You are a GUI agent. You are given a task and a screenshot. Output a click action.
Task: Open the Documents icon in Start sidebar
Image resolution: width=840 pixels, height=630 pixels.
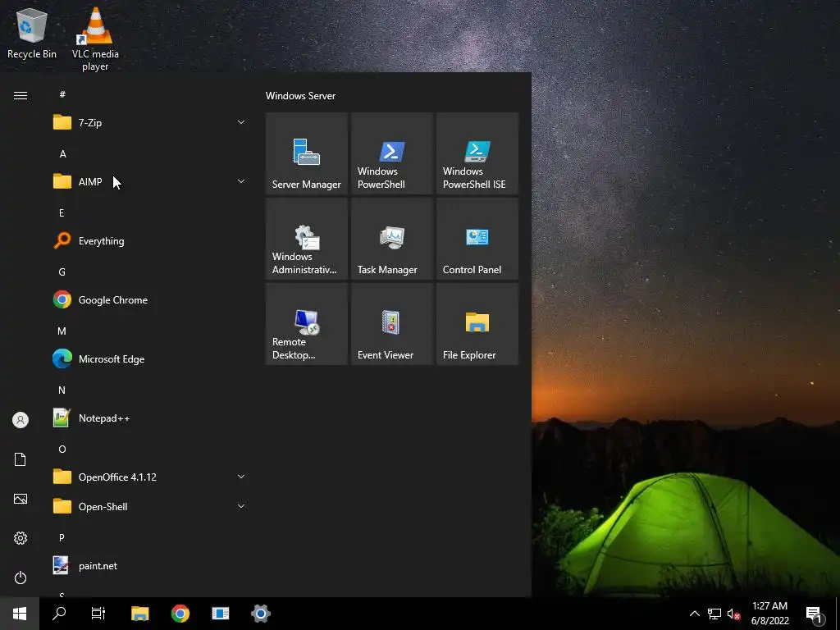click(x=21, y=459)
